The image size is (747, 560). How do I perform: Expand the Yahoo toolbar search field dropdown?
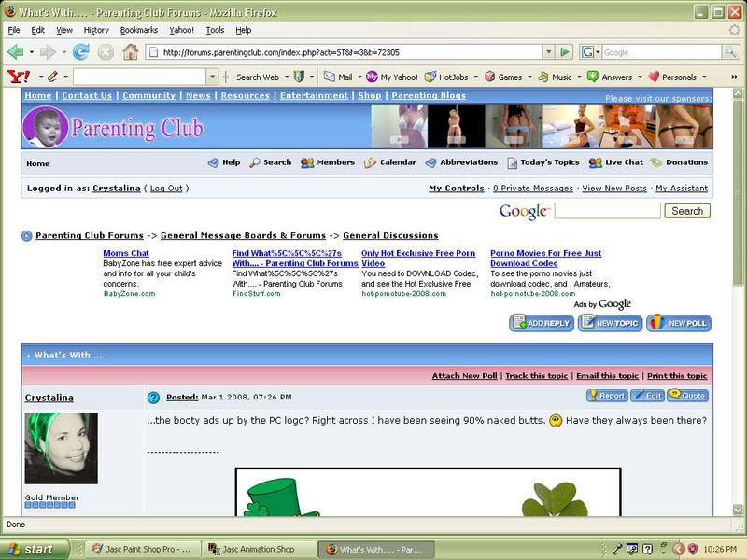click(x=213, y=77)
